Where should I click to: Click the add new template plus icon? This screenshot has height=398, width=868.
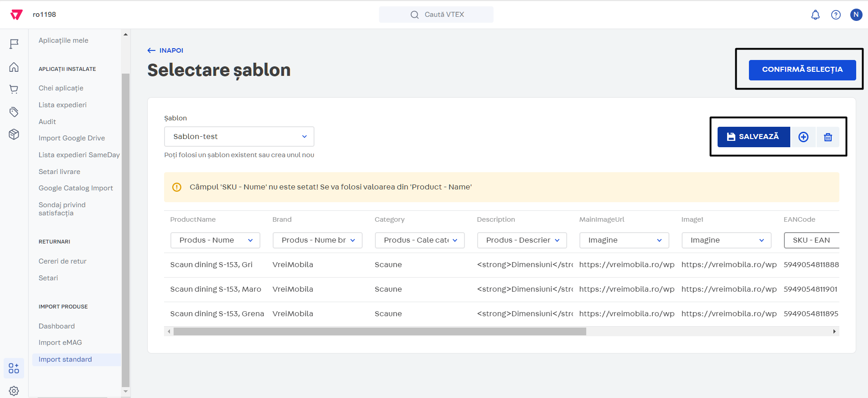pos(803,137)
